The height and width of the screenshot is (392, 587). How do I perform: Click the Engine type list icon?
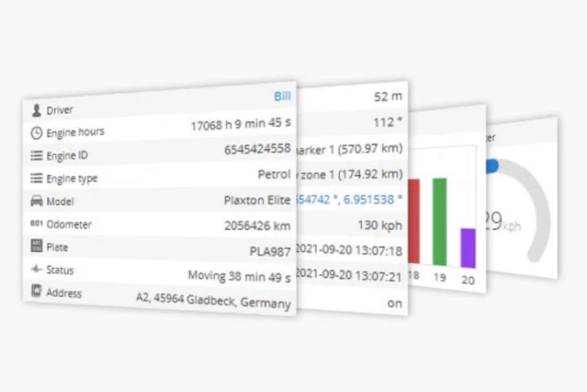36,178
